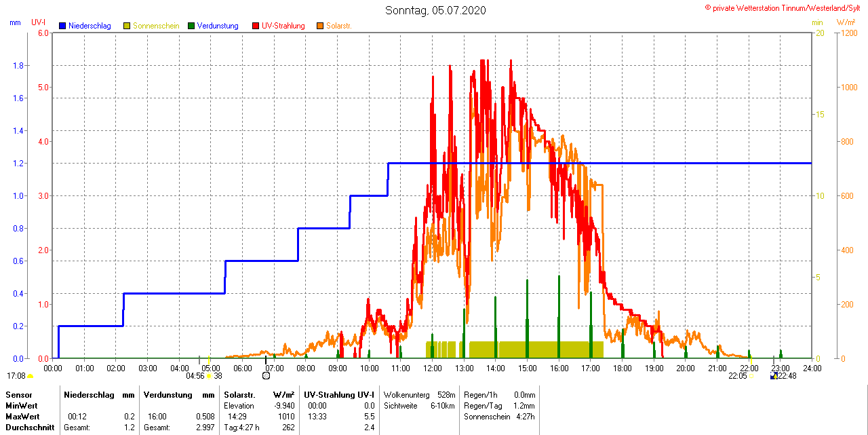
Task: Click the Sichtweite label in table
Action: pyautogui.click(x=401, y=406)
